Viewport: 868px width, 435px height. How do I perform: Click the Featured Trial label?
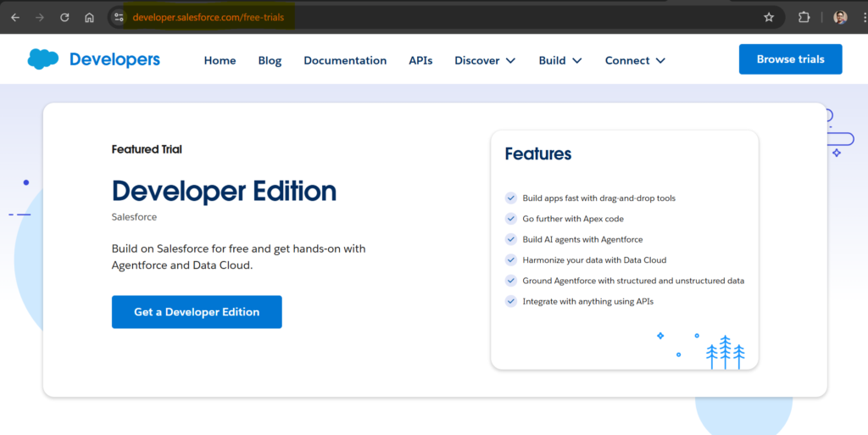click(147, 149)
